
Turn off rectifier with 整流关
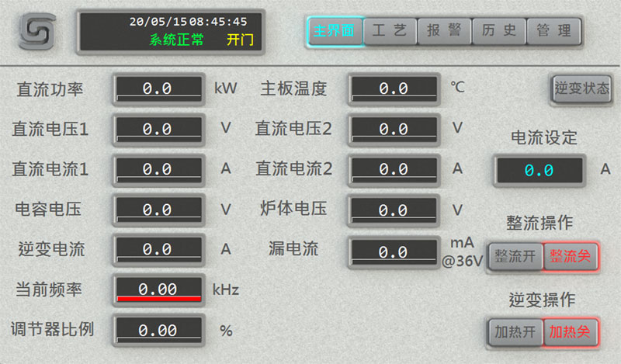(571, 257)
